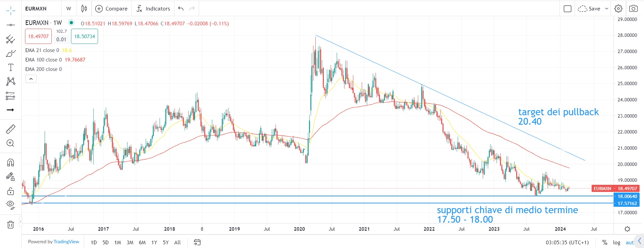Viewport: 644px width, 248px height.
Task: Open the W timeframe interval selector
Action: point(69,8)
